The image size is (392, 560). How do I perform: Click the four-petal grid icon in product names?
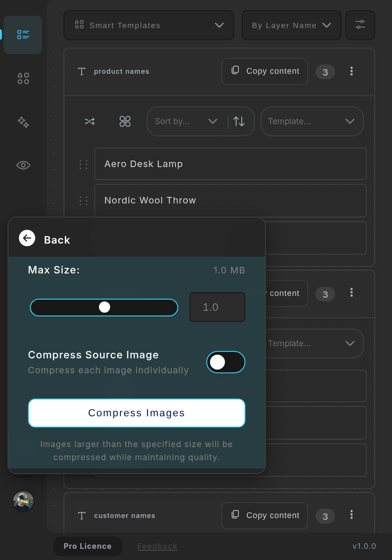tap(125, 121)
